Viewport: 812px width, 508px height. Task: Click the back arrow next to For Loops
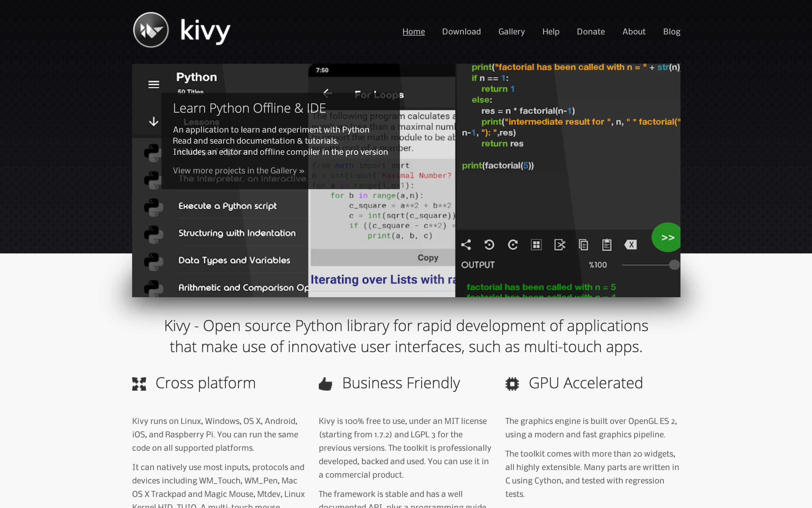coord(327,93)
